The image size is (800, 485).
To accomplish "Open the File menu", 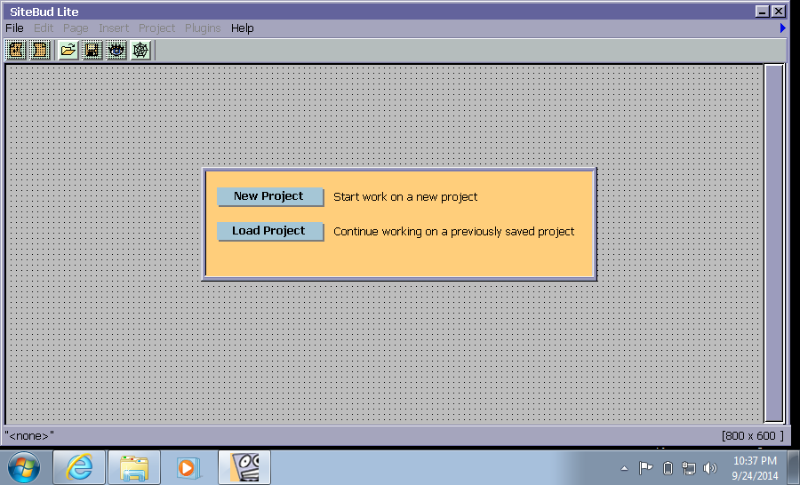I will [14, 28].
